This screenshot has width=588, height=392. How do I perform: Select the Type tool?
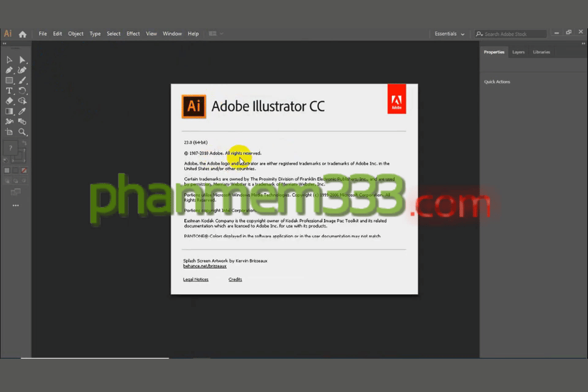9,91
